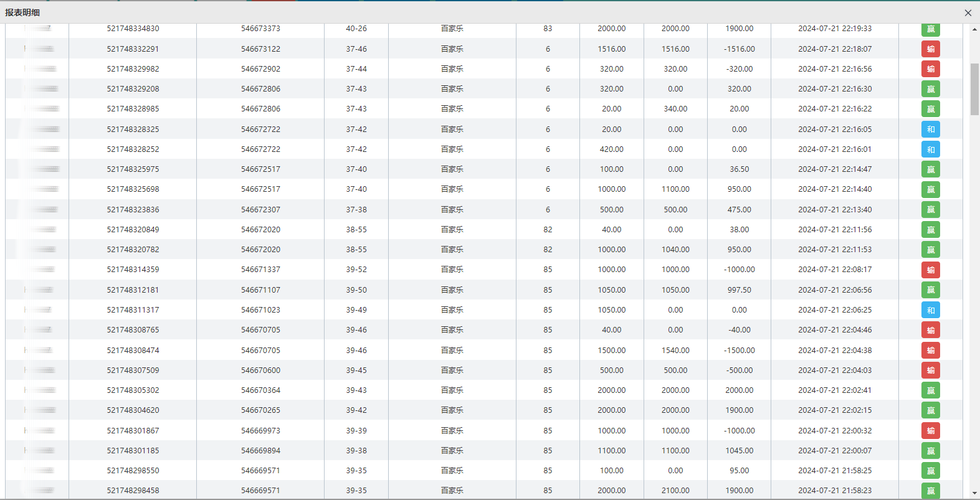Click the blue 和 badge for order 521748328325
Image resolution: width=980 pixels, height=500 pixels.
pos(930,130)
